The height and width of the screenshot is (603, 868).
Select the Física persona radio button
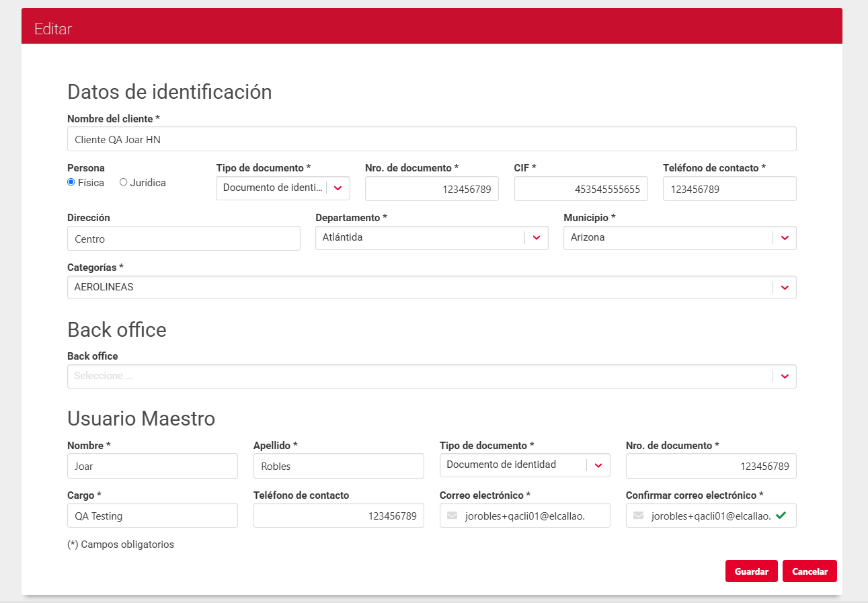[71, 182]
